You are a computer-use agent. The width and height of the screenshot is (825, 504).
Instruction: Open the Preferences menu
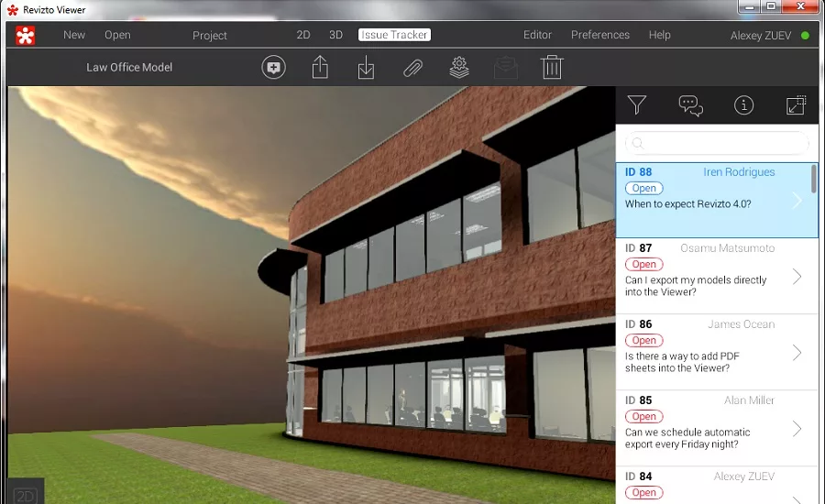[x=600, y=35]
